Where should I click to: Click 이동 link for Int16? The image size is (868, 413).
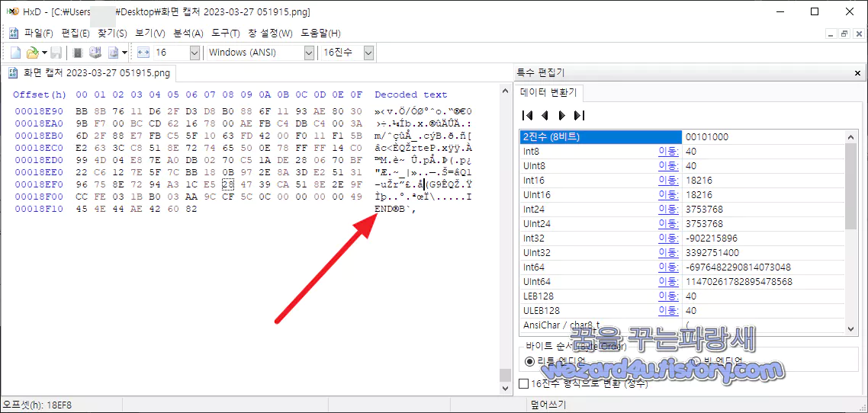coord(669,181)
